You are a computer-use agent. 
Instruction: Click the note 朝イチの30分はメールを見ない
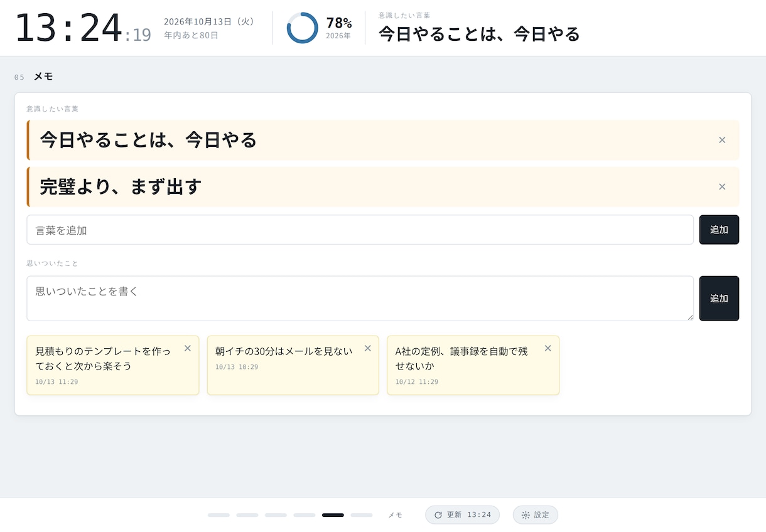(293, 365)
